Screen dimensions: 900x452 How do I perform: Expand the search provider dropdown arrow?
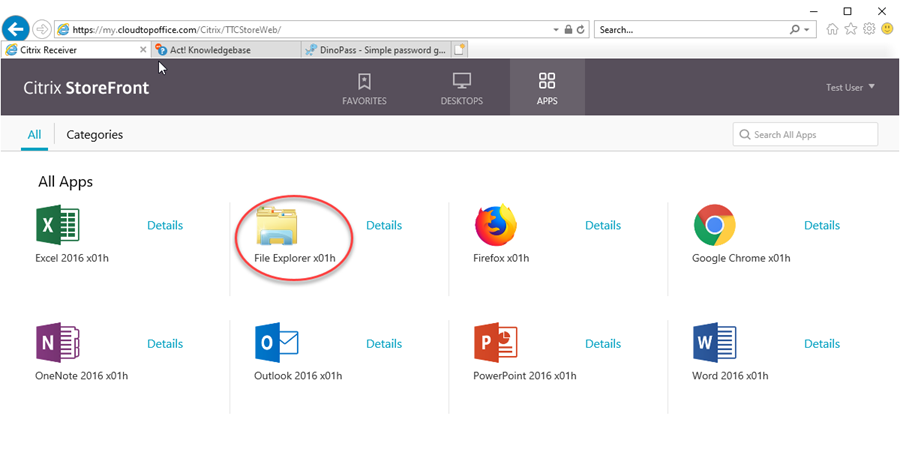(807, 30)
